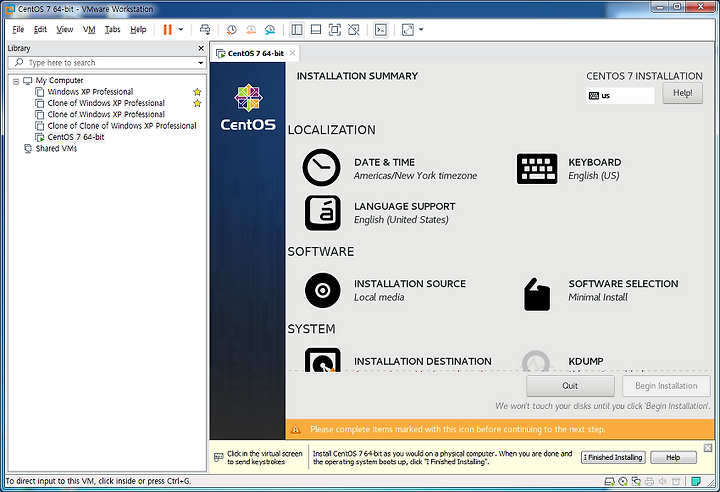This screenshot has height=492, width=720.
Task: Open the library search dropdown arrow
Action: point(201,62)
